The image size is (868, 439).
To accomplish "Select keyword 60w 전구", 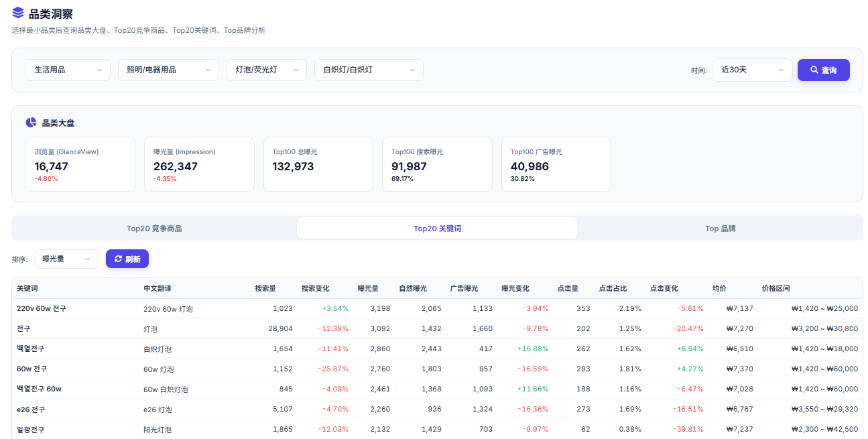I will coord(32,369).
